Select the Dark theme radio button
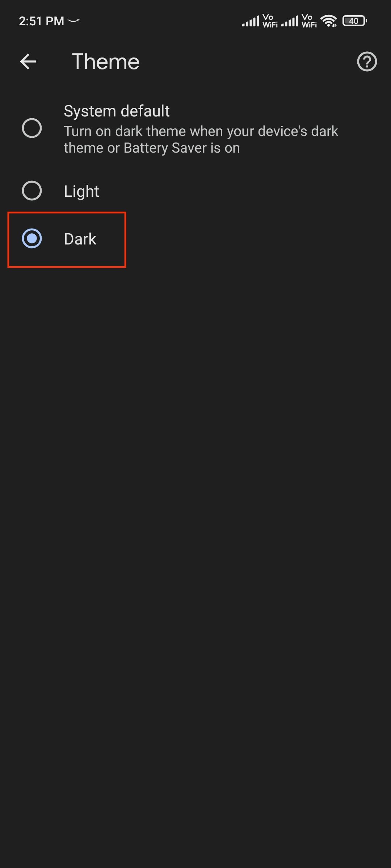Viewport: 391px width, 868px height. point(32,239)
